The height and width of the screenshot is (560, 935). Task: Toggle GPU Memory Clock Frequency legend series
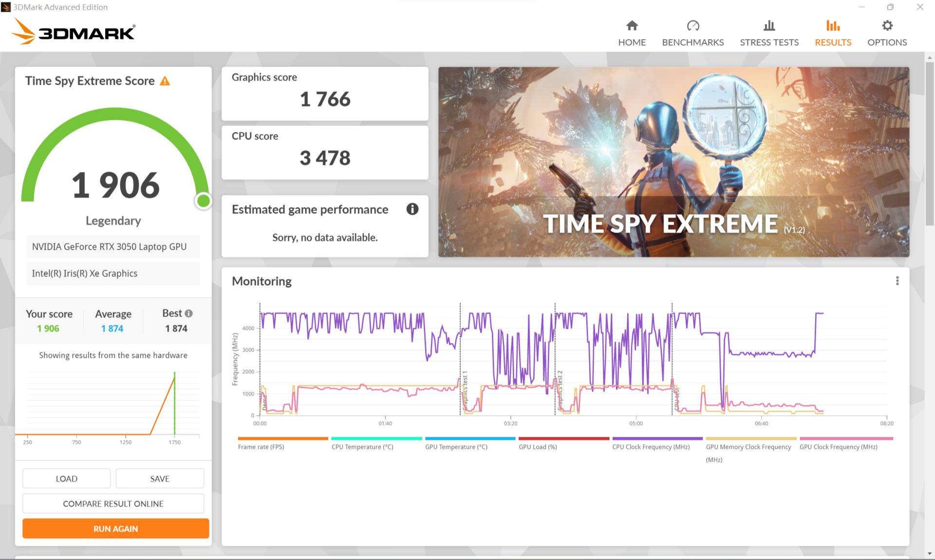[x=751, y=450]
